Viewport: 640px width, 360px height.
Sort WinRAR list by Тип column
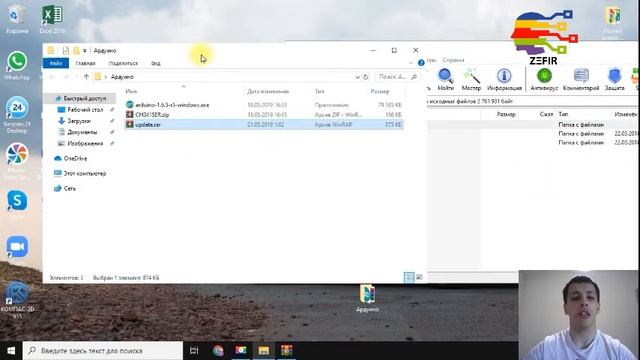click(563, 114)
